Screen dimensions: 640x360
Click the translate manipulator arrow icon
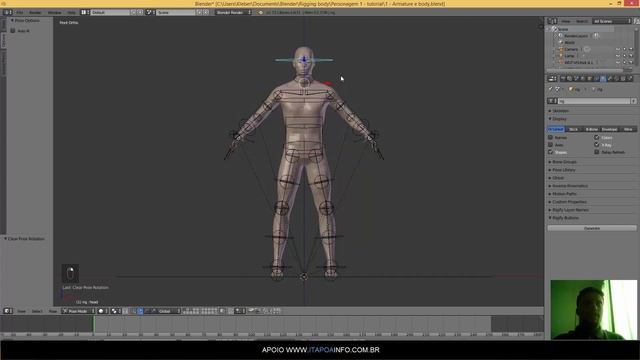[x=133, y=311]
